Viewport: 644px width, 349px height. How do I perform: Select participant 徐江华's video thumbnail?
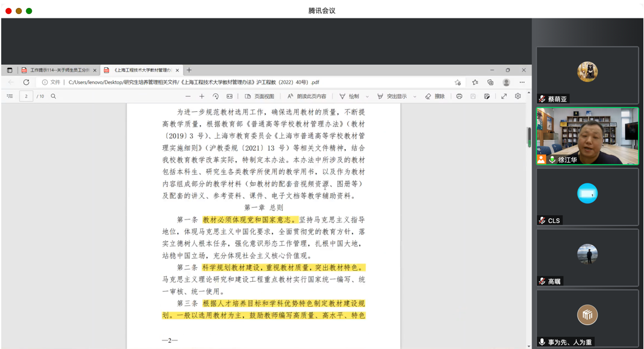tap(587, 136)
